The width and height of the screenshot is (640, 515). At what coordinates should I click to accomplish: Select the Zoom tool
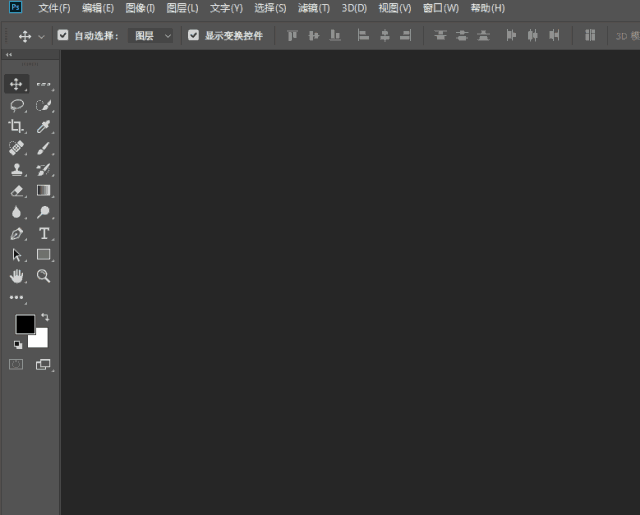43,276
